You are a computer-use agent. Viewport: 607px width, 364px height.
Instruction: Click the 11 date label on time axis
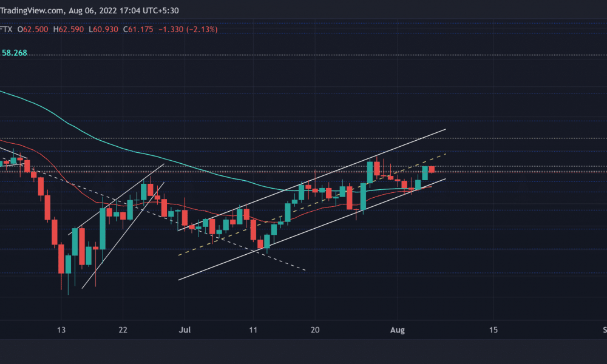coord(253,330)
